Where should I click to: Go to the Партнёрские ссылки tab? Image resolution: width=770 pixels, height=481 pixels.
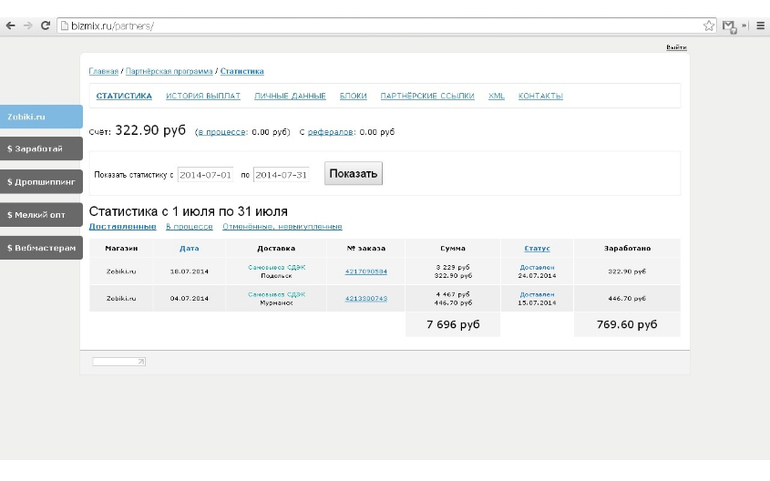(427, 96)
